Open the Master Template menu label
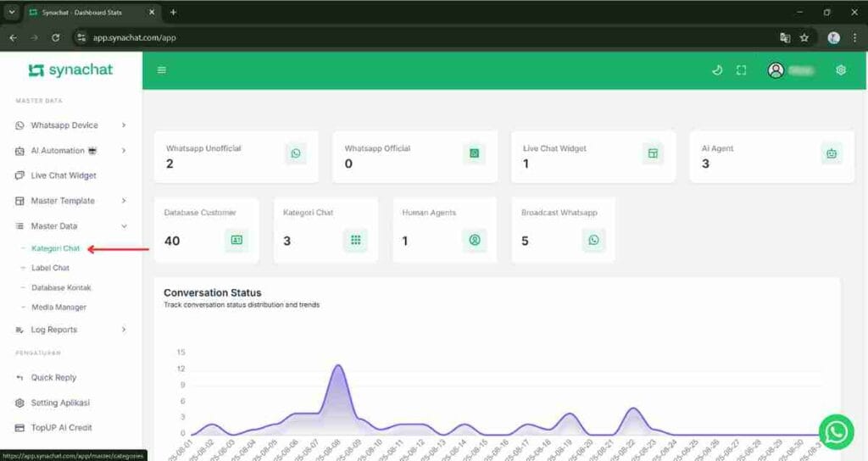 [63, 201]
